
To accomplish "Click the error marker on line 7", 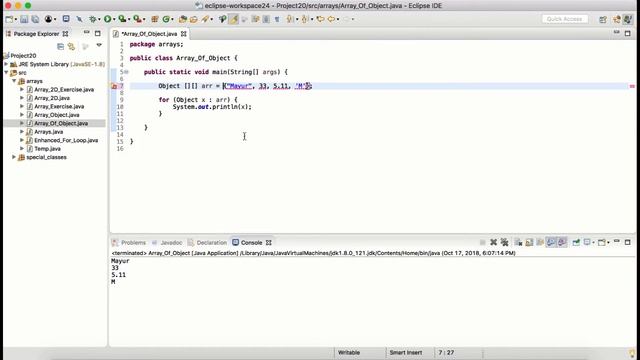I will pos(114,86).
